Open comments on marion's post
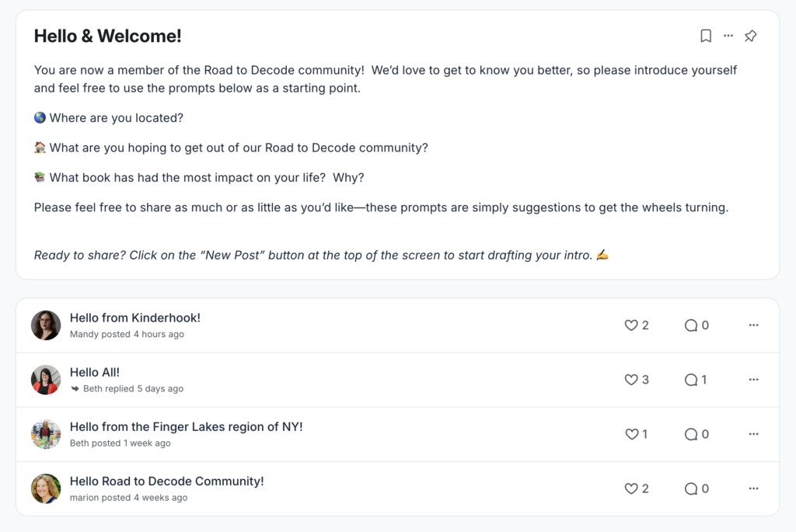 pos(690,489)
